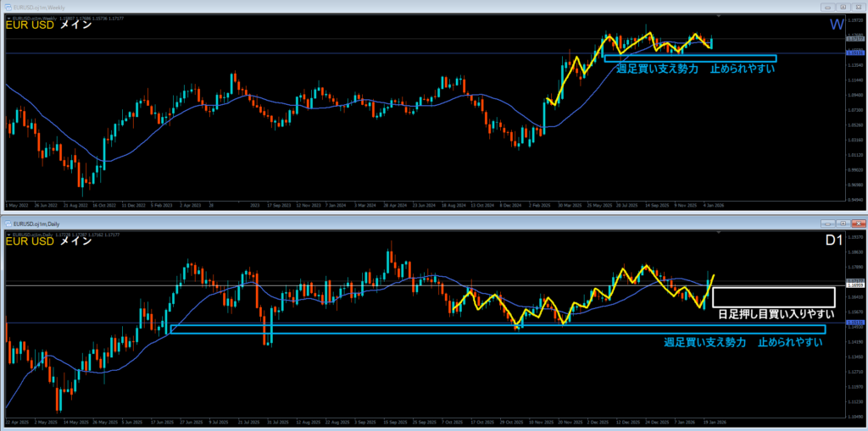This screenshot has height=431, width=868.
Task: Click the 1.19720 price label on Weekly scale
Action: coord(854,20)
